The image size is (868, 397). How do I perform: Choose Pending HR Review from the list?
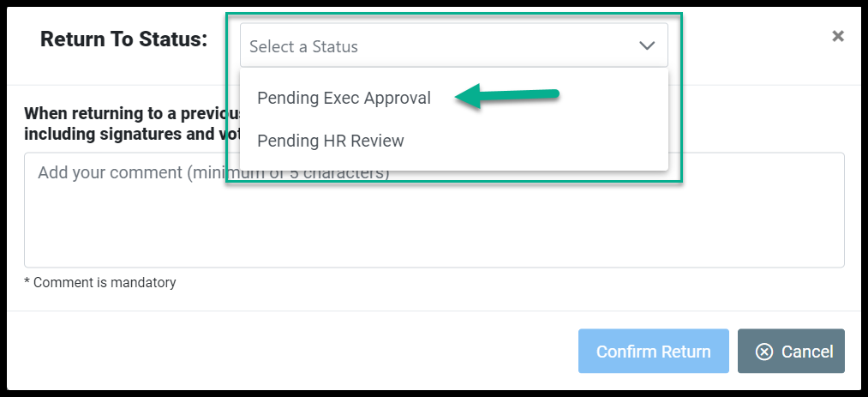pyautogui.click(x=331, y=141)
